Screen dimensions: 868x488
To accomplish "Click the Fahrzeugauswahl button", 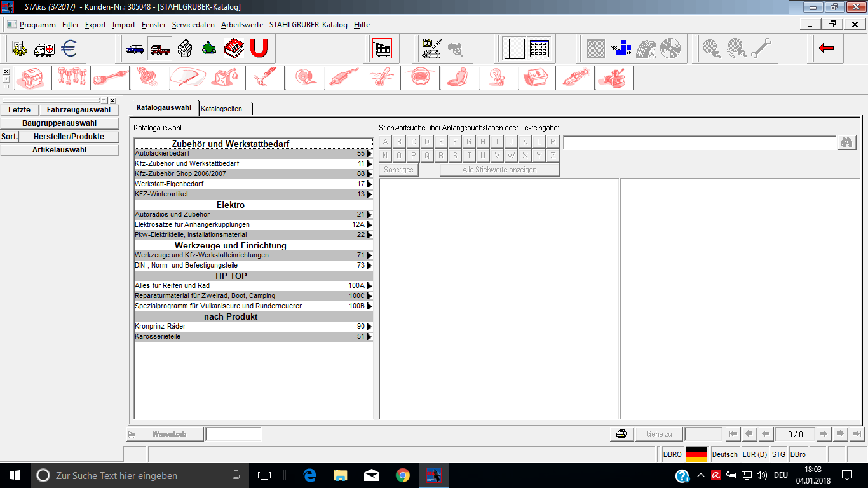I will click(79, 110).
